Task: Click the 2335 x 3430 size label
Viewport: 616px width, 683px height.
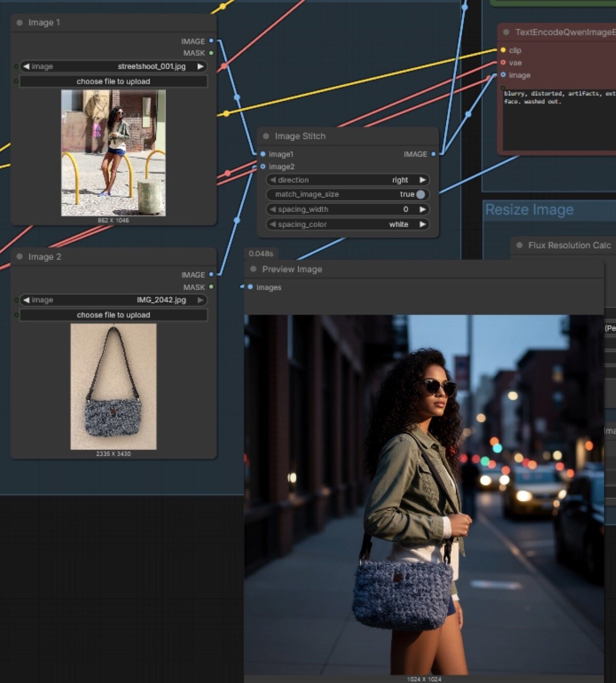Action: 113,454
